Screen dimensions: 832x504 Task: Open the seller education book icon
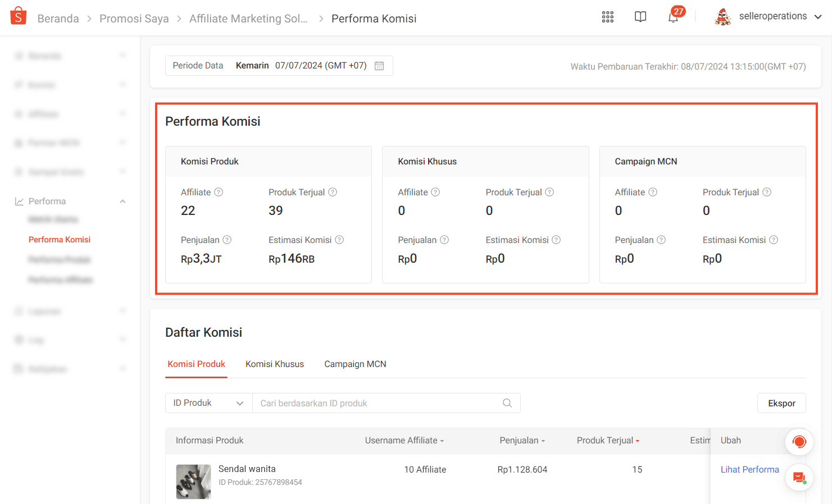tap(640, 17)
